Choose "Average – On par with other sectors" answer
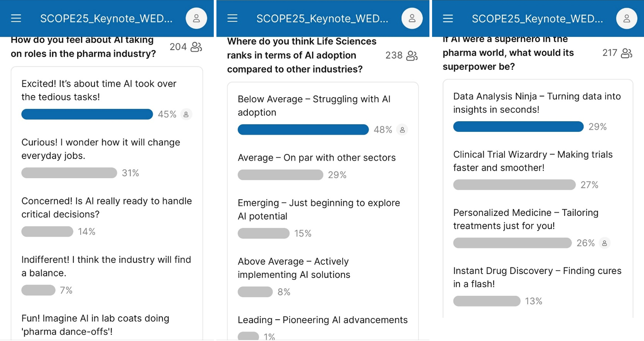 point(316,158)
